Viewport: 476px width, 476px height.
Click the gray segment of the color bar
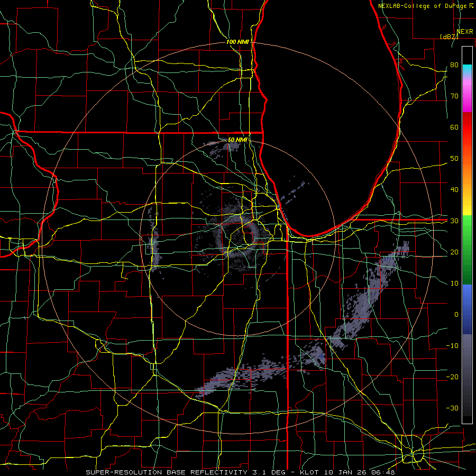point(467,375)
